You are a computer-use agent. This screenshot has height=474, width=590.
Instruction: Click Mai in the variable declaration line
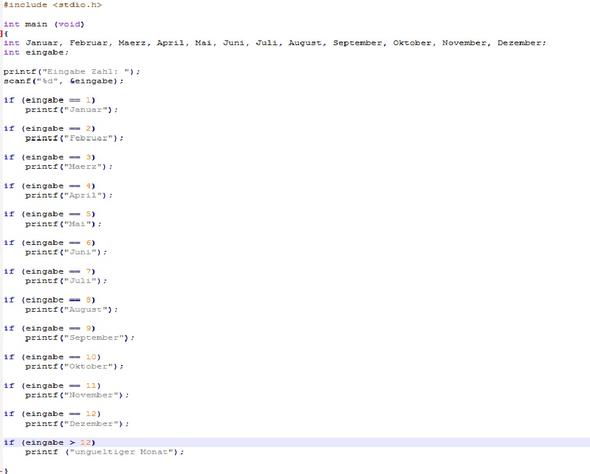click(x=203, y=43)
